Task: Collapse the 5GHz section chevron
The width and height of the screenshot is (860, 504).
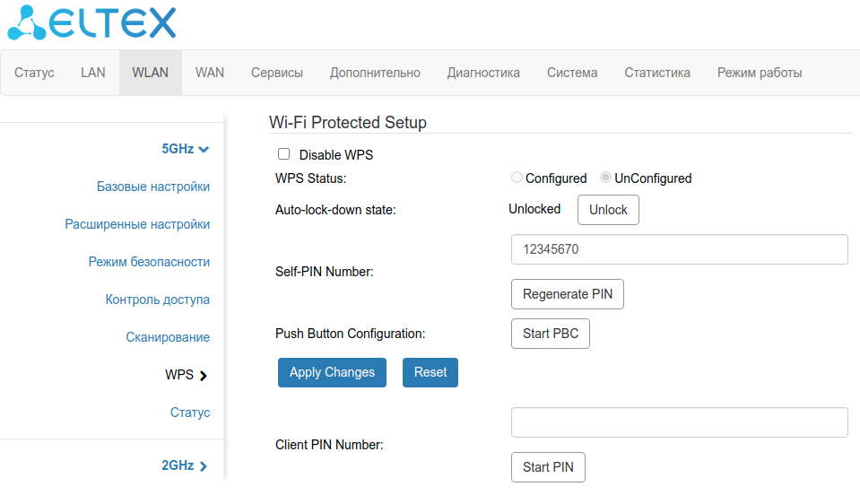Action: point(204,149)
